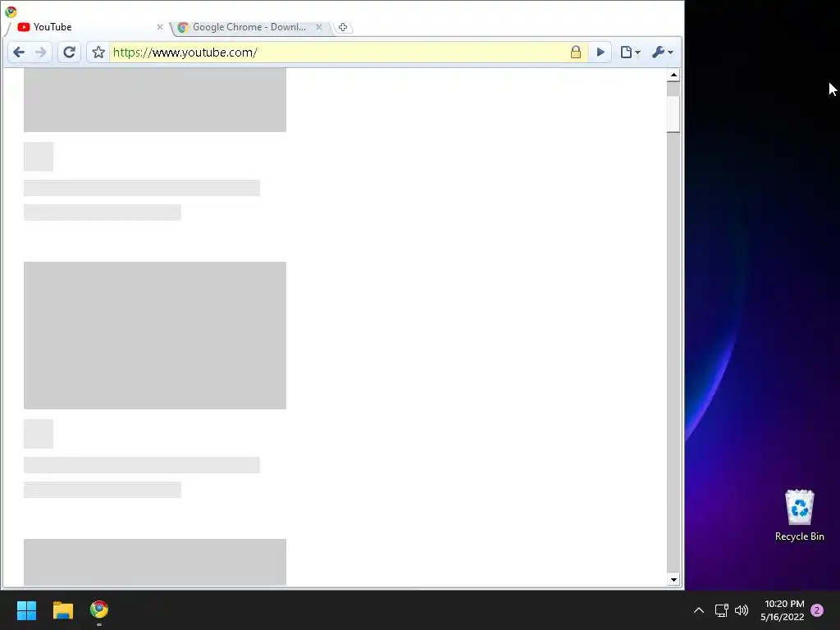Open the page menu dropdown
Image resolution: width=840 pixels, height=630 pixels.
point(630,52)
